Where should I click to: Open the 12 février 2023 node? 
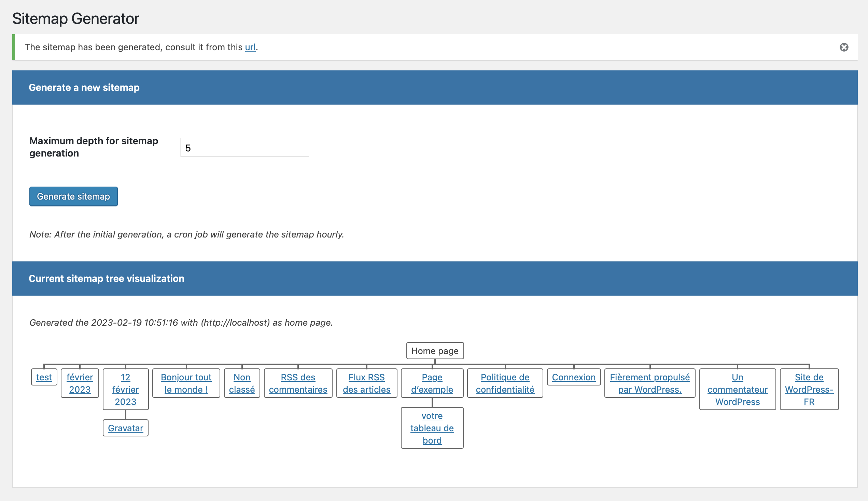pos(125,390)
